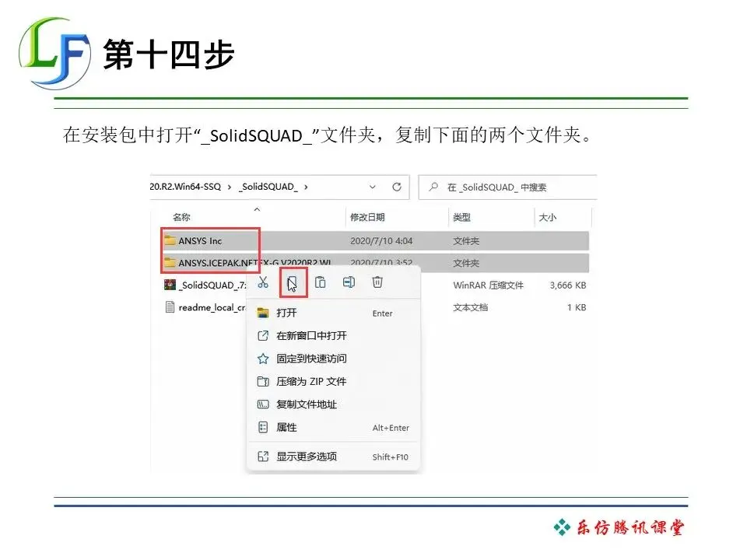
Task: Select 固定到快速访问 in the context menu
Action: coord(334,359)
